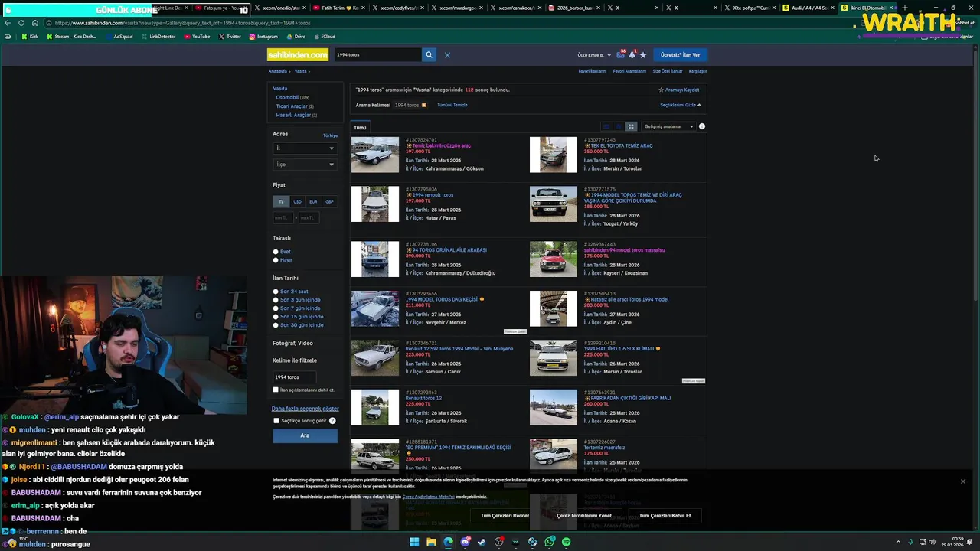
Task: Open the İl province dropdown
Action: pyautogui.click(x=305, y=148)
